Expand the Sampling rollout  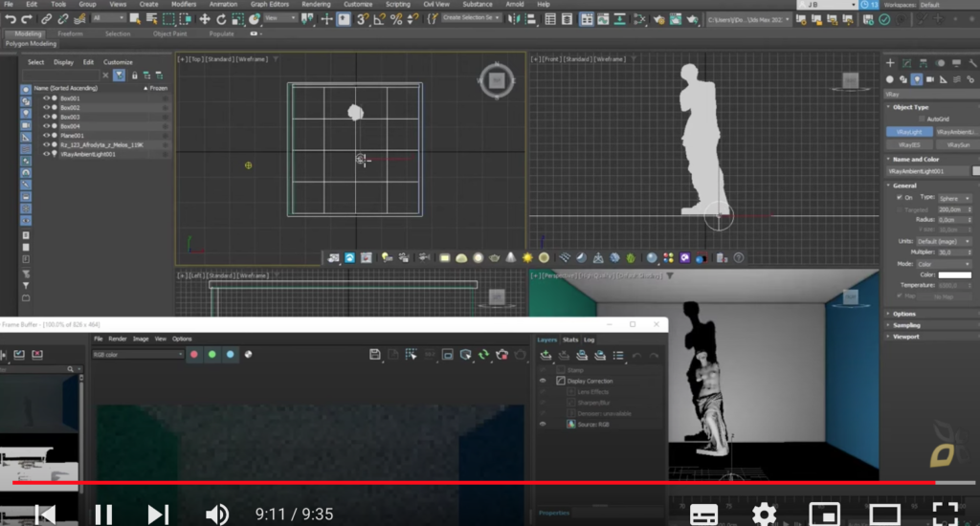(906, 325)
